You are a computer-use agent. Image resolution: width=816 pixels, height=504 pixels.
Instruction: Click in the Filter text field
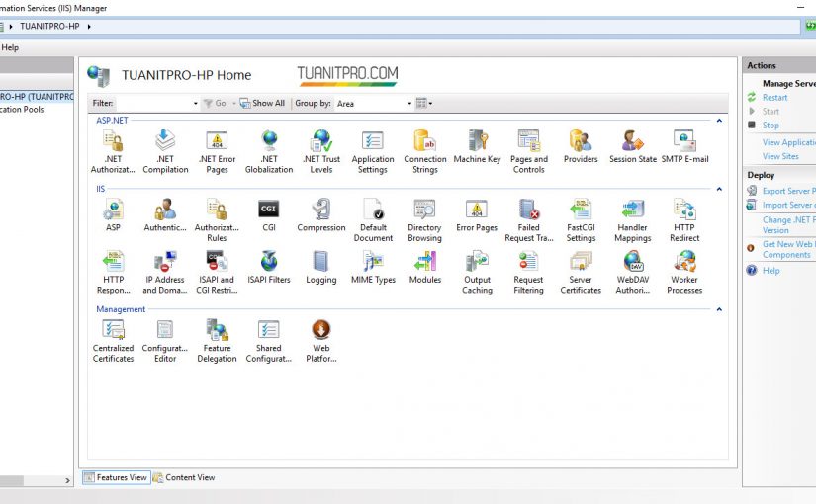(153, 104)
